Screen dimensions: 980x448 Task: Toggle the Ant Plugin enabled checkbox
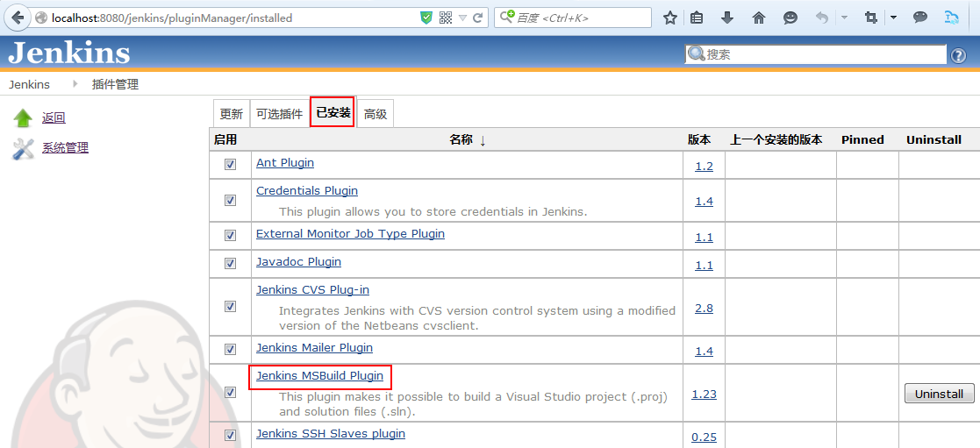[230, 164]
